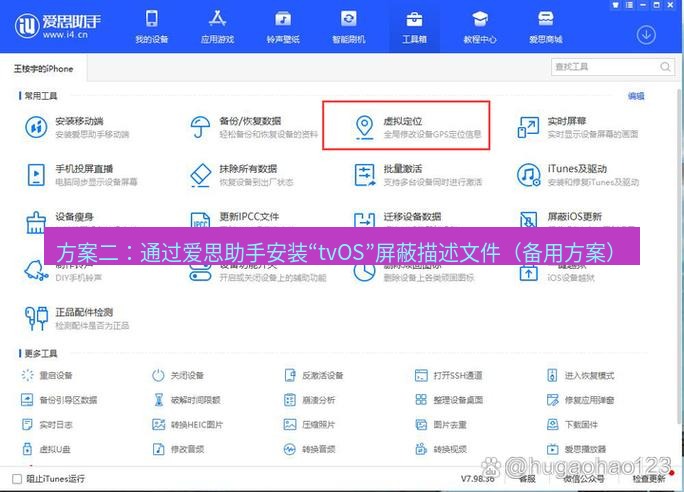Click the magnifier search icon

coord(665,67)
